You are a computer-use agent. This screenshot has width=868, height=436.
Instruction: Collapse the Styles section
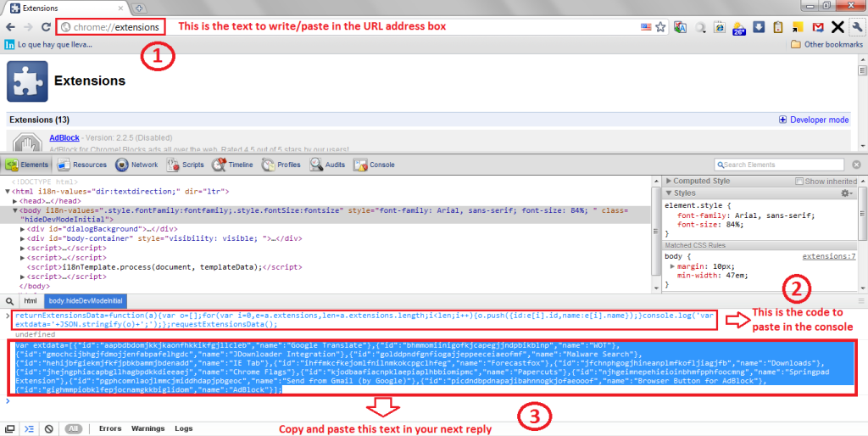pos(669,193)
